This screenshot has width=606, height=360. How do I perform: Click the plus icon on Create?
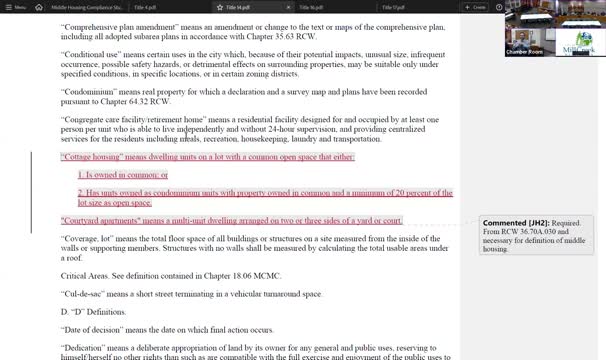tap(467, 7)
